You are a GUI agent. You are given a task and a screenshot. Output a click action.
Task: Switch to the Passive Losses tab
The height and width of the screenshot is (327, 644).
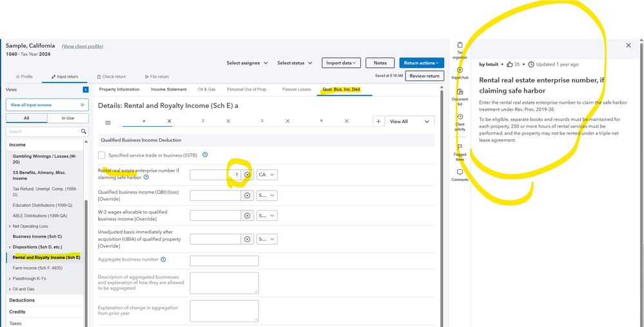(297, 89)
